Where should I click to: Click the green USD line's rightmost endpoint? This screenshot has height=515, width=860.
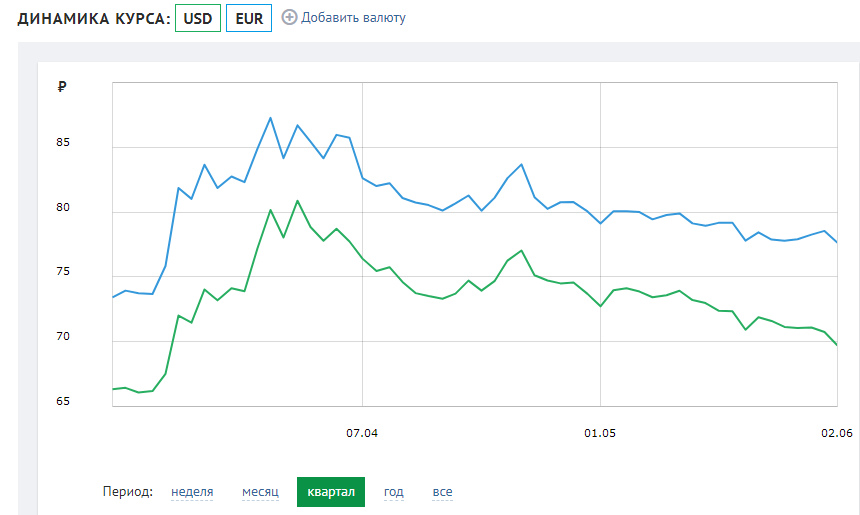(836, 345)
